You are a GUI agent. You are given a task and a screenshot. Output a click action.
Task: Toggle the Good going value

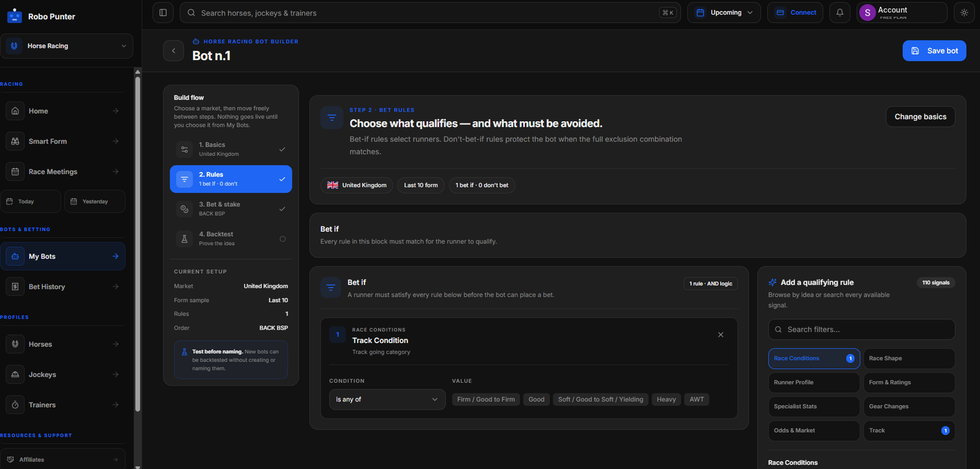pyautogui.click(x=537, y=399)
